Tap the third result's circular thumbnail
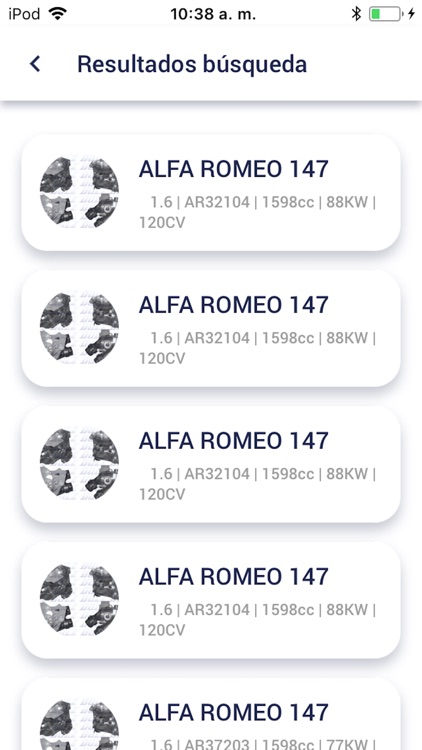422x750 pixels. [x=79, y=463]
